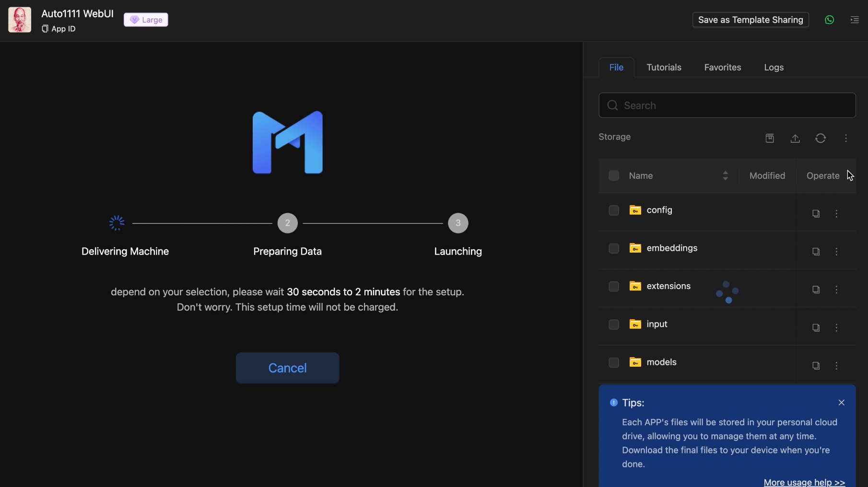The height and width of the screenshot is (487, 868).
Task: Click the Tips info icon
Action: [613, 403]
